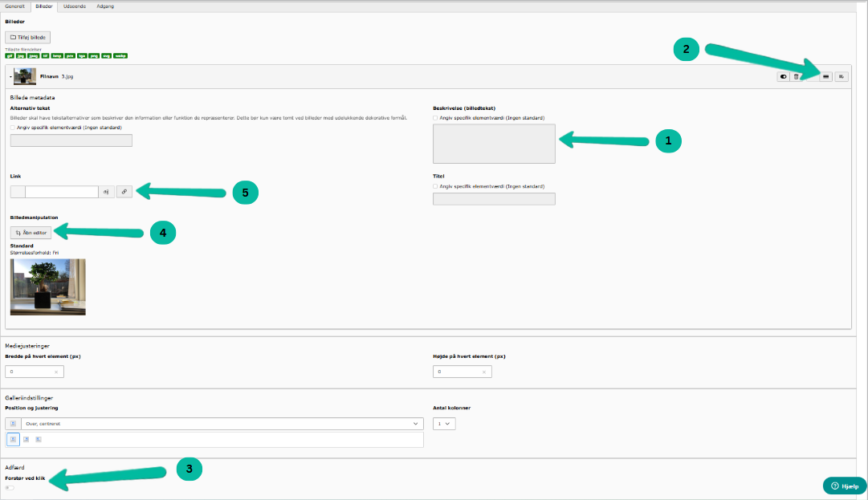Click the small icon button beside the Link field
This screenshot has width=868, height=500.
(107, 192)
